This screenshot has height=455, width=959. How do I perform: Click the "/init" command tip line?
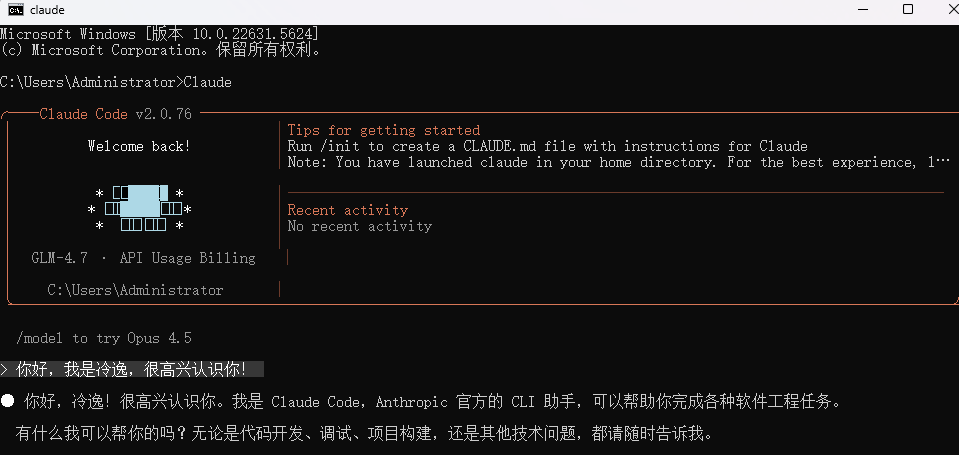pos(547,146)
